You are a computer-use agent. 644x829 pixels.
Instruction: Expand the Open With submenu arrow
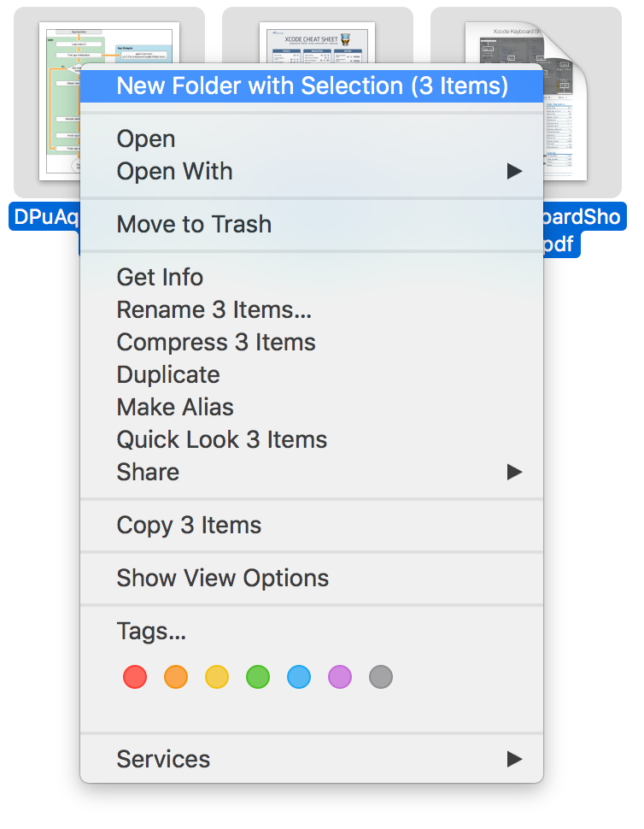(x=514, y=172)
